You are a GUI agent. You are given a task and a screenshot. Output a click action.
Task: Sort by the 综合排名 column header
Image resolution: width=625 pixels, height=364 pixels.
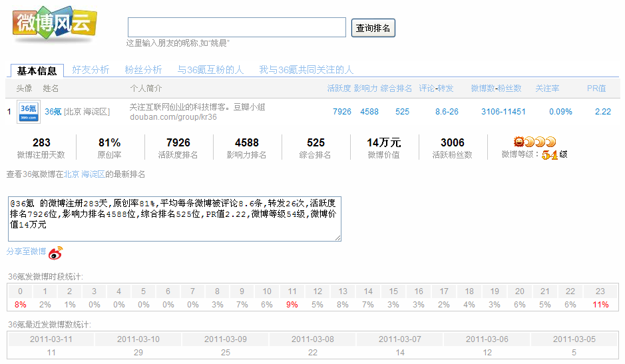coord(396,89)
